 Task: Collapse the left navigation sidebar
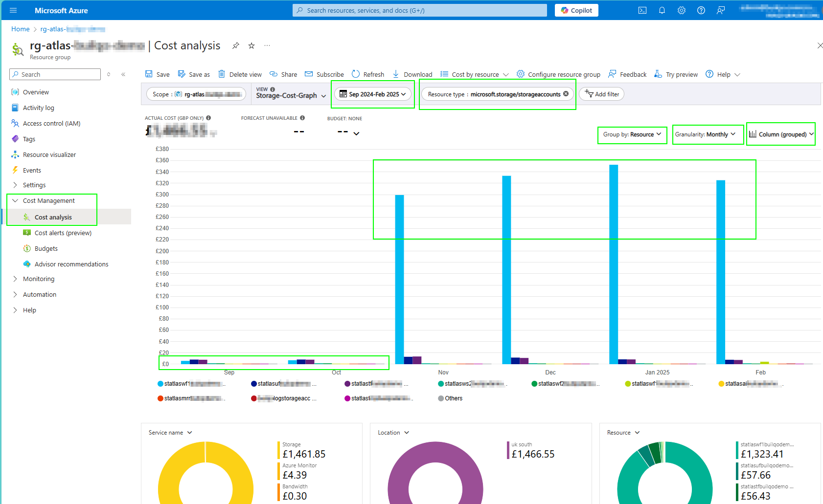pyautogui.click(x=123, y=74)
